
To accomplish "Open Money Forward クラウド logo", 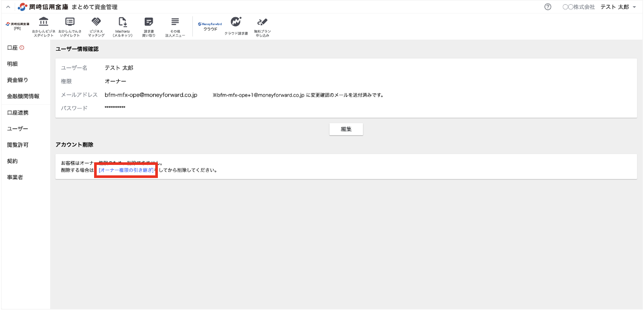I will click(x=210, y=26).
